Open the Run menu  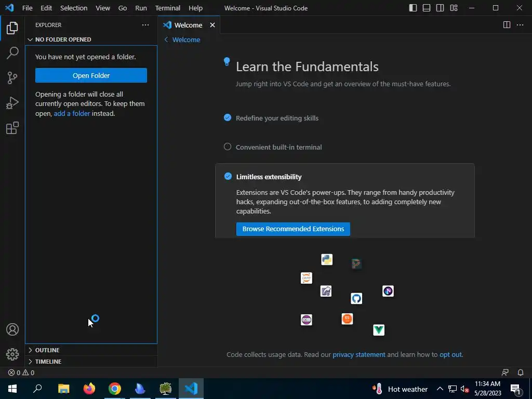click(141, 8)
